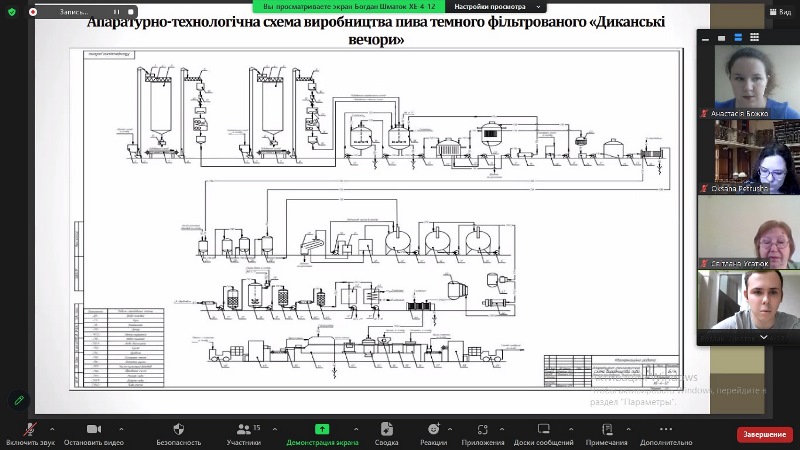The image size is (800, 450).
Task: Open the Безопасность shield icon
Action: tap(179, 429)
